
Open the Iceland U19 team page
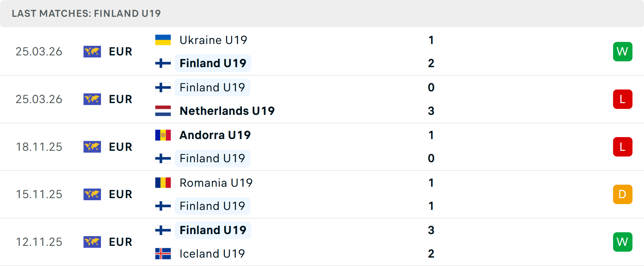click(212, 254)
